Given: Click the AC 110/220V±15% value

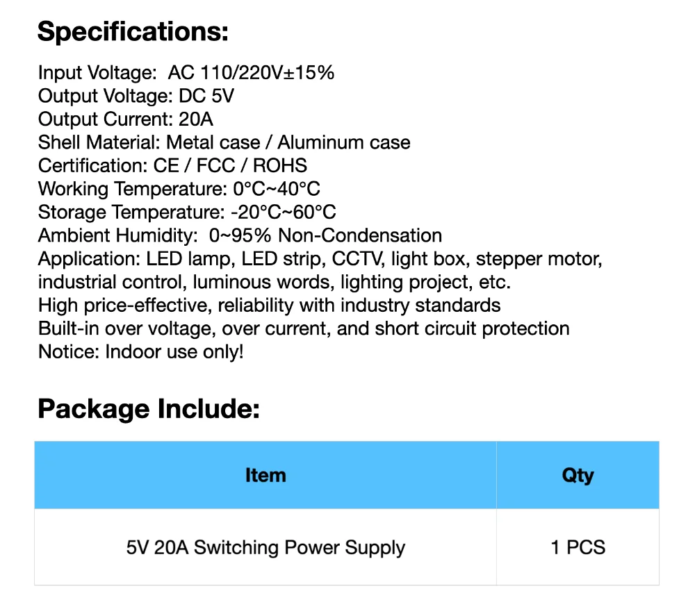Looking at the screenshot, I should tap(252, 73).
